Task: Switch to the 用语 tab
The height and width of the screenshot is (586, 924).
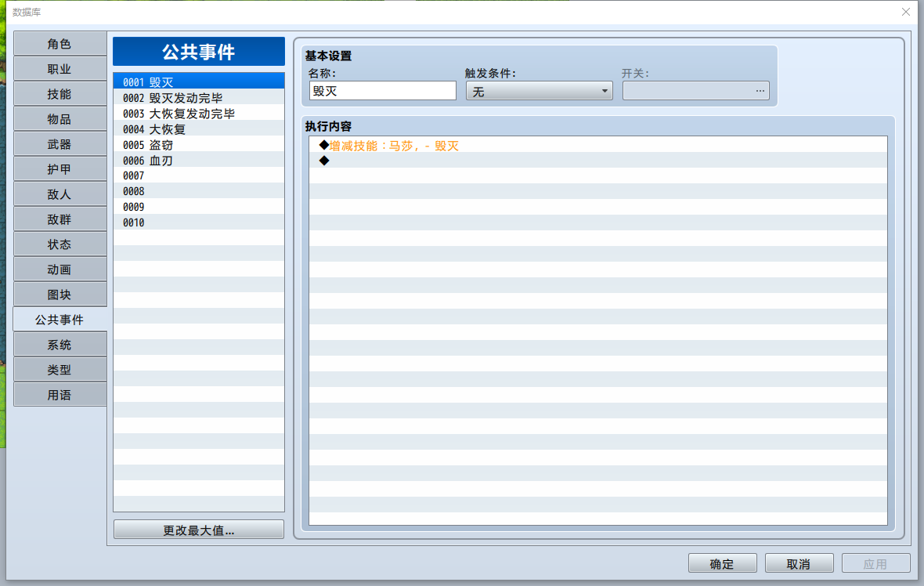Action: click(60, 395)
